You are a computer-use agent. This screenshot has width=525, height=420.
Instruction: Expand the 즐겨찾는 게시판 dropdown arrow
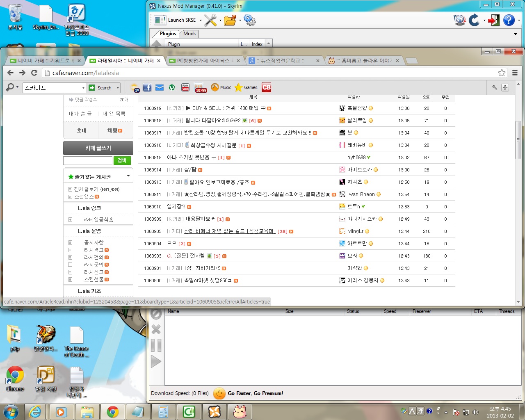point(128,176)
